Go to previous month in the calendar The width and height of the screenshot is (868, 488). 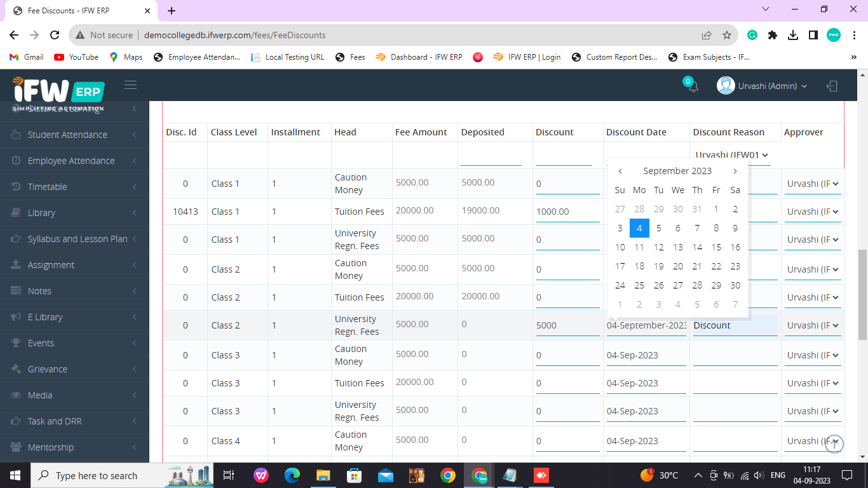[620, 171]
